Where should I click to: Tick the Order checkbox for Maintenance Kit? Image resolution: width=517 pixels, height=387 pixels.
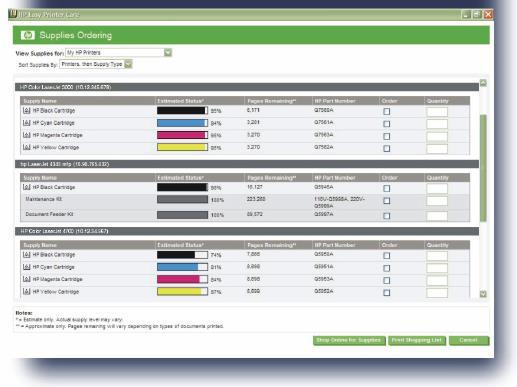coord(387,201)
